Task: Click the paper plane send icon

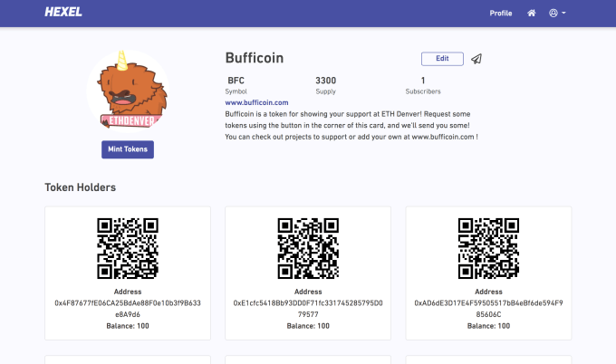Action: (x=476, y=59)
